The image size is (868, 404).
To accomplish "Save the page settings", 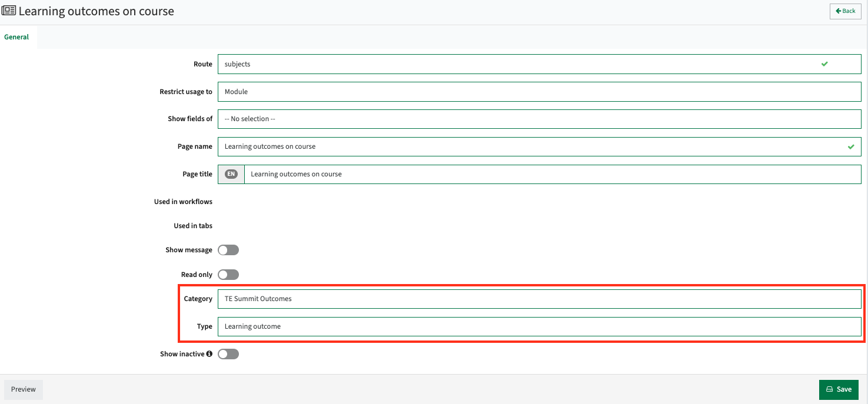I will (x=839, y=389).
